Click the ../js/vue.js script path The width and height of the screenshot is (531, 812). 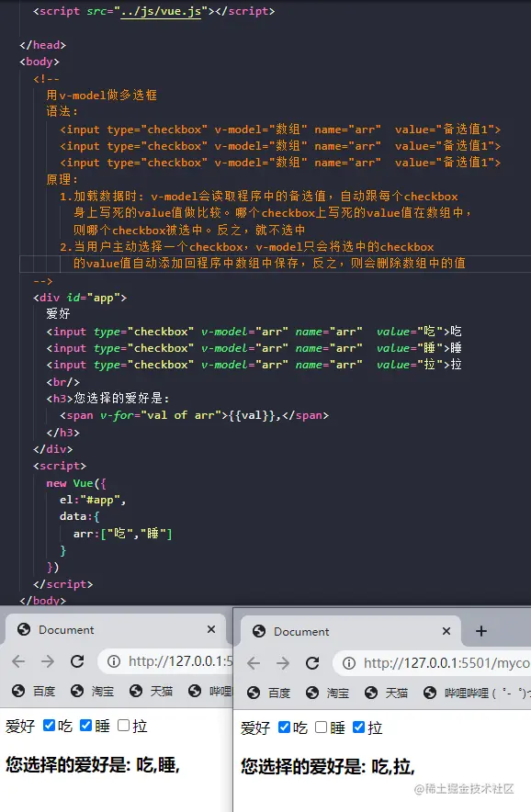coord(161,11)
